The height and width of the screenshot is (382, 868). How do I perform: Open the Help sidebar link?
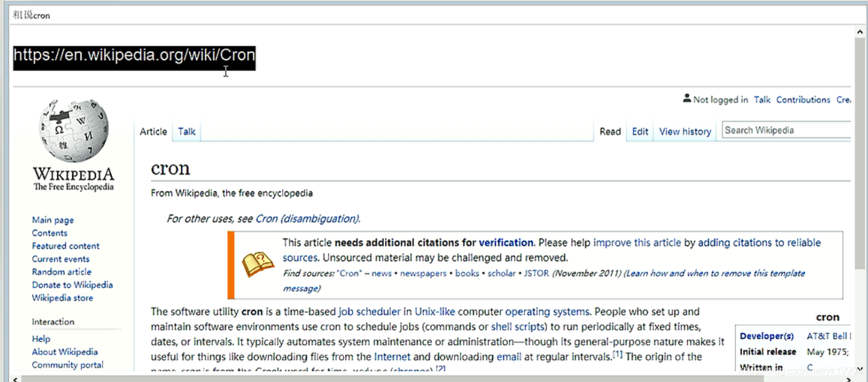(x=41, y=339)
